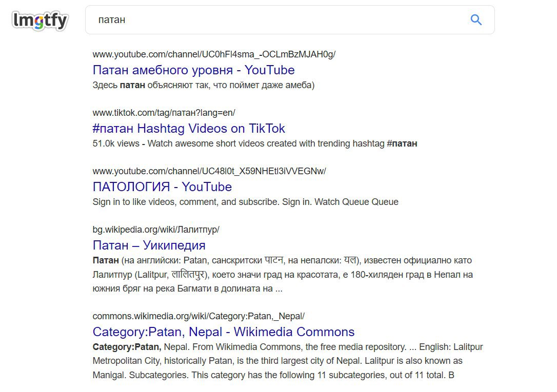Image resolution: width=557 pixels, height=392 pixels.
Task: Click the www.tiktok.com/tag/патан URL text
Action: point(164,113)
